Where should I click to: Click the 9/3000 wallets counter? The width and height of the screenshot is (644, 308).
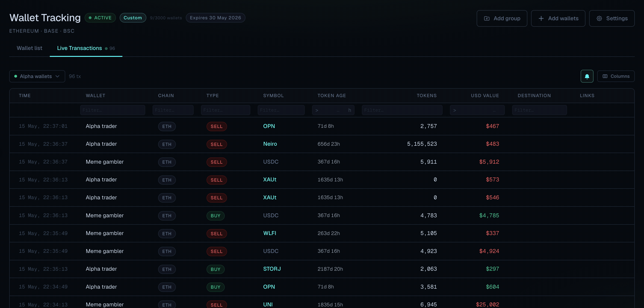click(166, 18)
